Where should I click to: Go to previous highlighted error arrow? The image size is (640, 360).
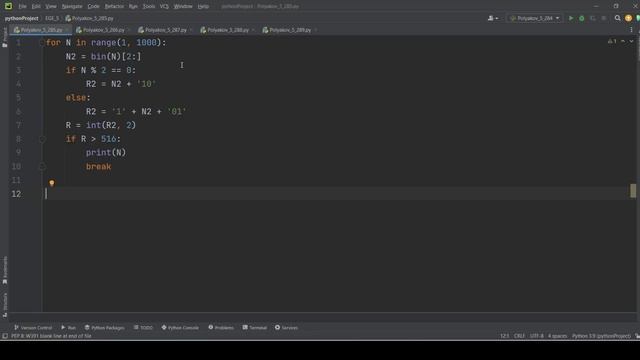pyautogui.click(x=623, y=41)
